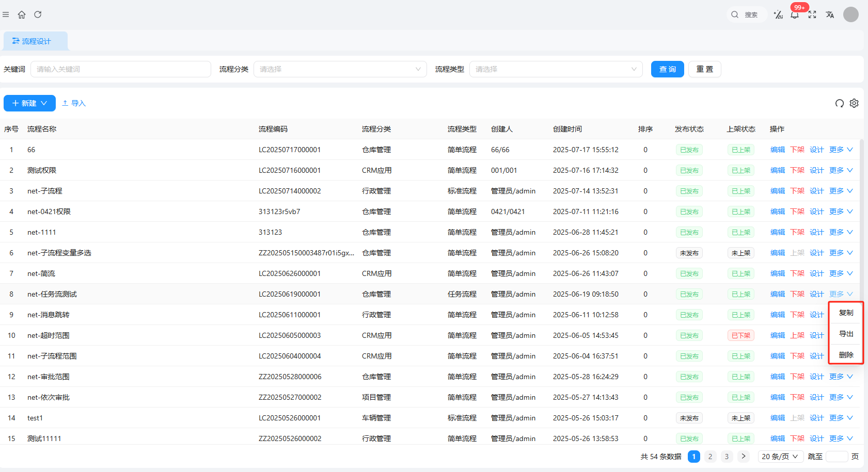Click the user avatar in header
This screenshot has height=472, width=868.
point(850,14)
